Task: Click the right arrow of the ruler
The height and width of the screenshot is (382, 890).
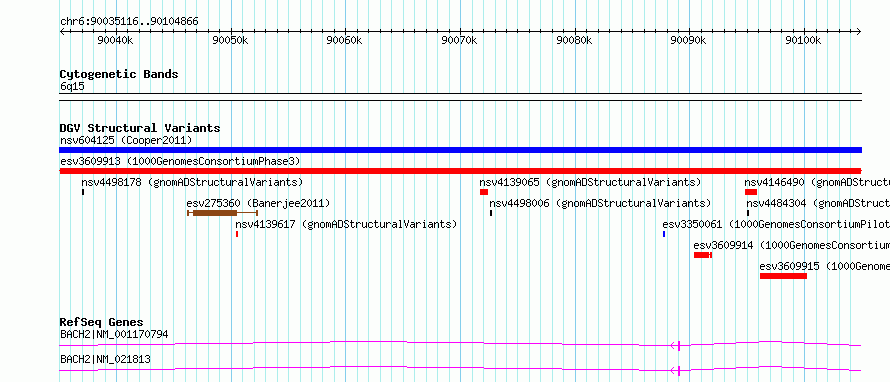Action: 859,32
